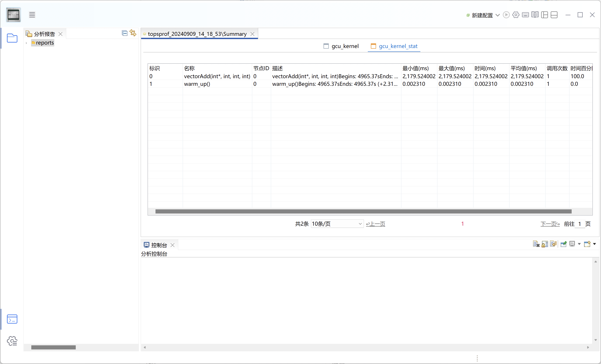The image size is (601, 364).
Task: Click the run profiling playback icon
Action: 506,15
